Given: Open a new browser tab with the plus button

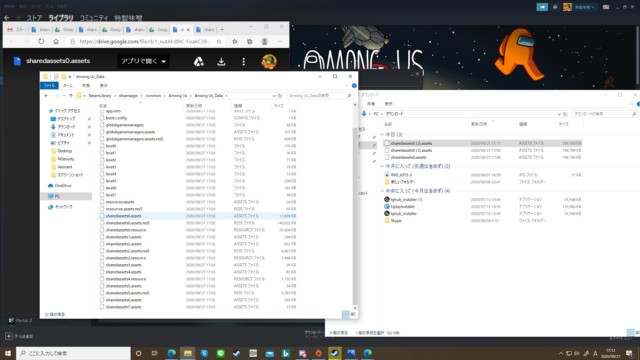Looking at the screenshot, I should point(222,29).
